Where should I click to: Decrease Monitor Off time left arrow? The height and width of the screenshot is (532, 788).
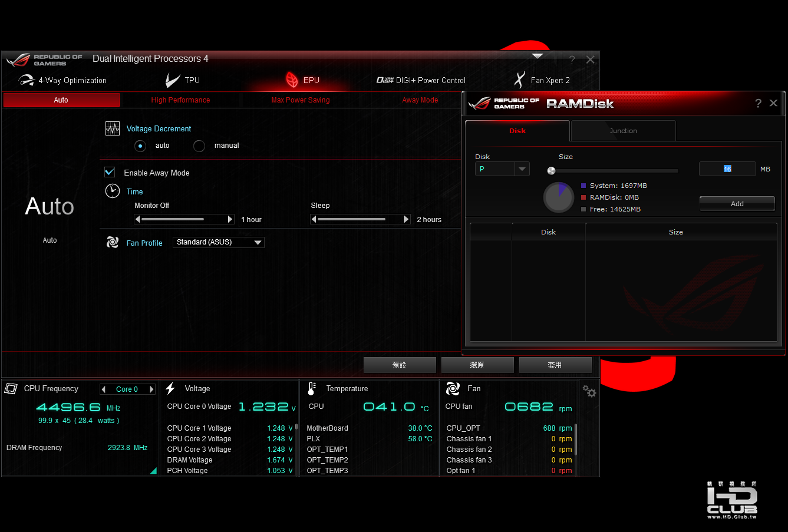pos(138,219)
